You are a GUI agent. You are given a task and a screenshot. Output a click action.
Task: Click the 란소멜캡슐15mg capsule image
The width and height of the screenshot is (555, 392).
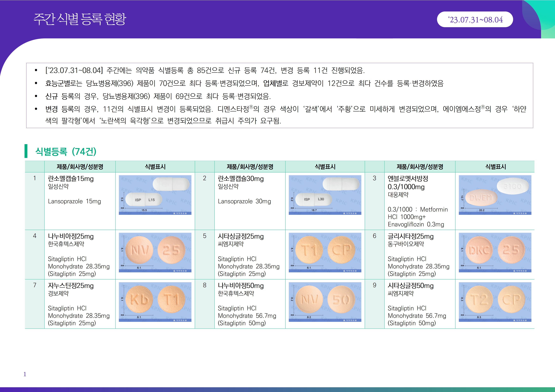point(155,195)
